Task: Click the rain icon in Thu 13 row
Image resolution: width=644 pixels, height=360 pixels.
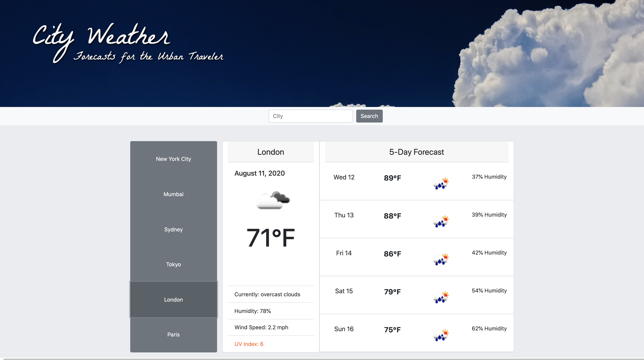Action: pos(441,221)
